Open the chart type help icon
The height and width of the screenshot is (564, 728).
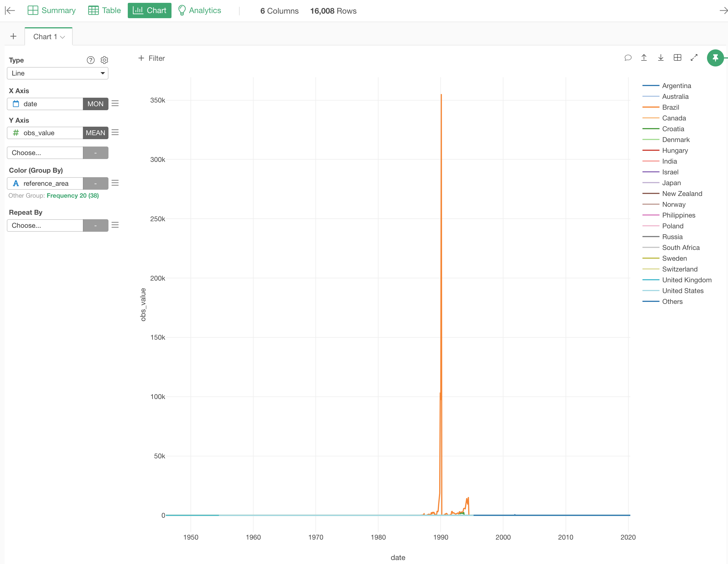(x=90, y=60)
